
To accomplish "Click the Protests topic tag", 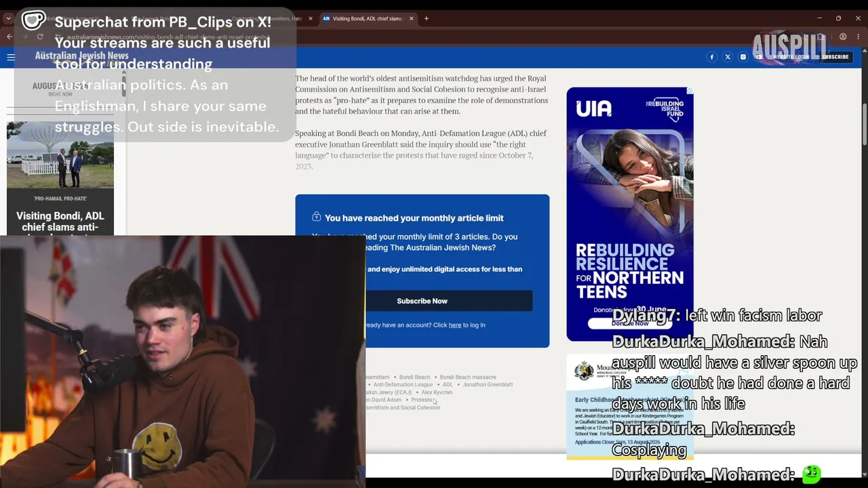I will (x=422, y=400).
